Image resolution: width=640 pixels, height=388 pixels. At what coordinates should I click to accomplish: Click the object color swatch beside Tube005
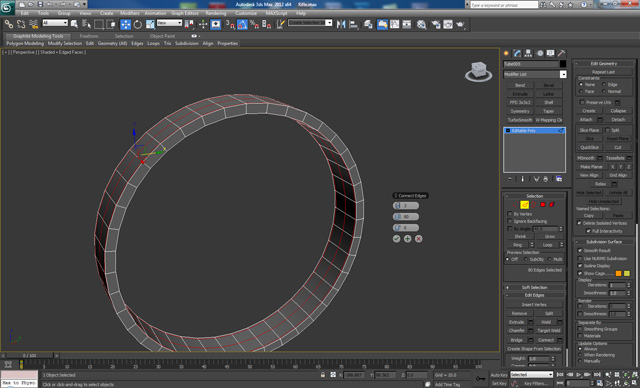(563, 64)
